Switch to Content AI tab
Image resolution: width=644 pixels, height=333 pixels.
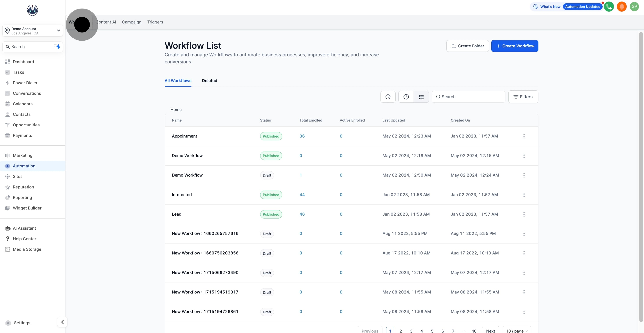point(106,22)
